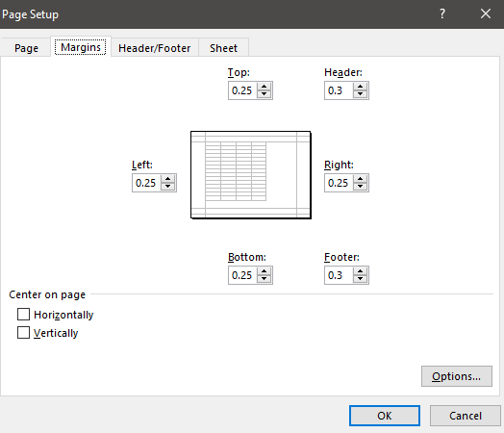
Task: Click the help question mark icon
Action: 442,13
